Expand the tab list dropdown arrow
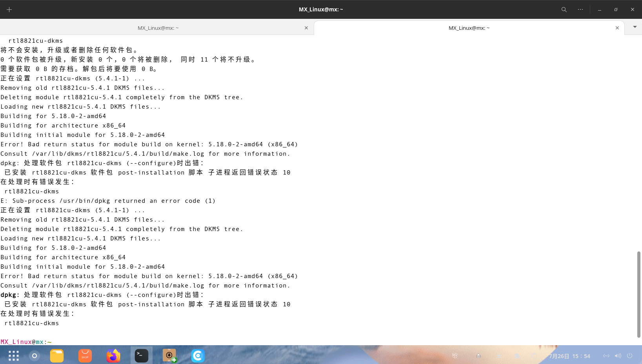This screenshot has height=364, width=642. click(635, 27)
